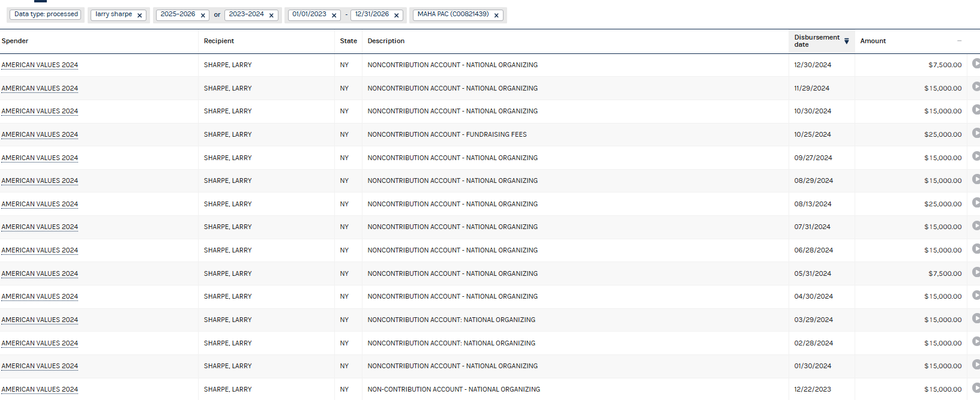The image size is (980, 400).
Task: Expand details for the 01/30/2024 disbursement
Action: [x=976, y=365]
